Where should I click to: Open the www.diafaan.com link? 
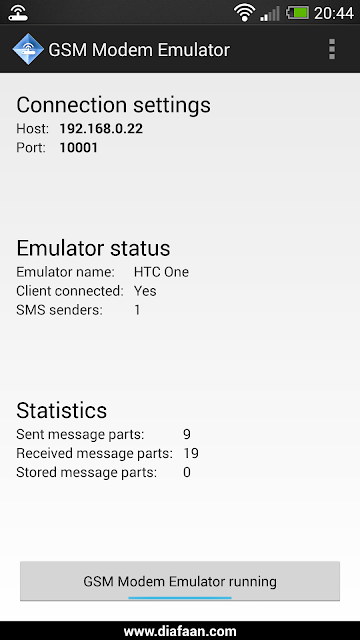(x=180, y=631)
